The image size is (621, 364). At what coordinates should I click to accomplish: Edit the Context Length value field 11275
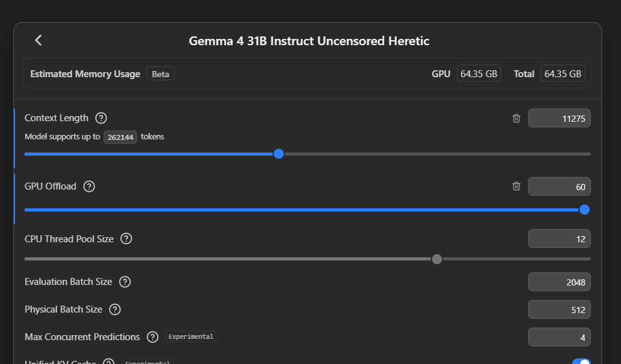(x=559, y=118)
